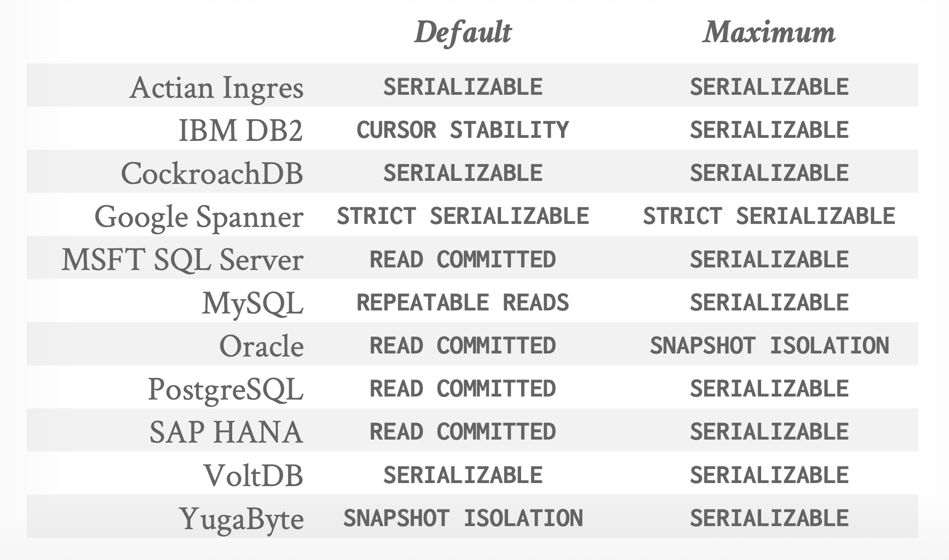Select the IBM DB2 row label
Viewport: 949px width, 560px height.
click(x=241, y=130)
